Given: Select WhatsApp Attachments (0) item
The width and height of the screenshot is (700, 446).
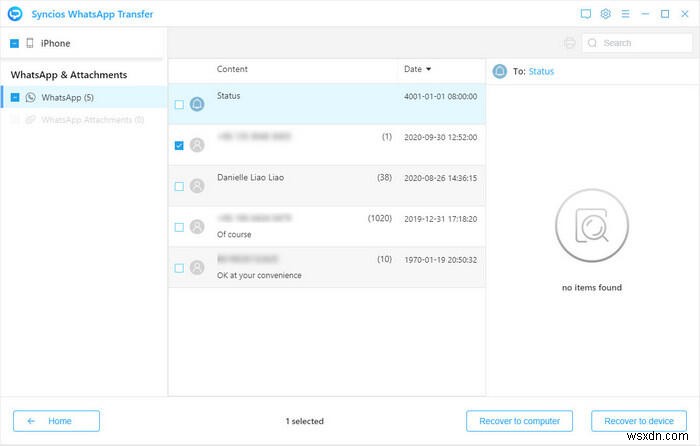Looking at the screenshot, I should 84,120.
